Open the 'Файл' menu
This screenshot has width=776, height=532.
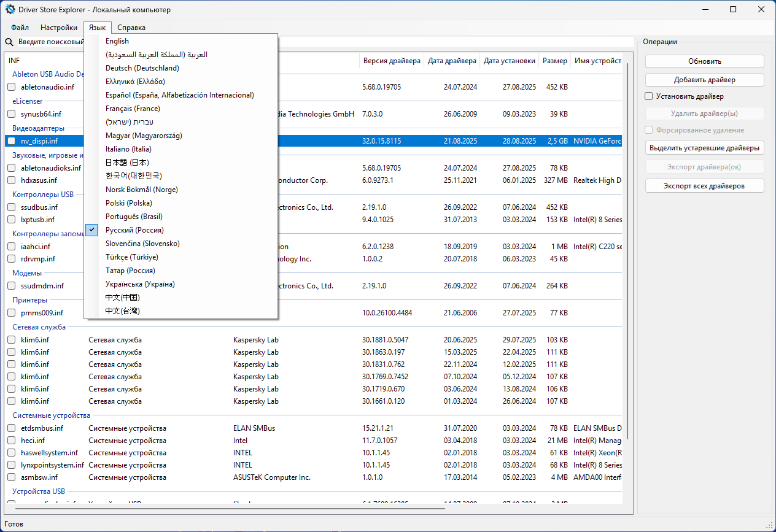tap(20, 28)
